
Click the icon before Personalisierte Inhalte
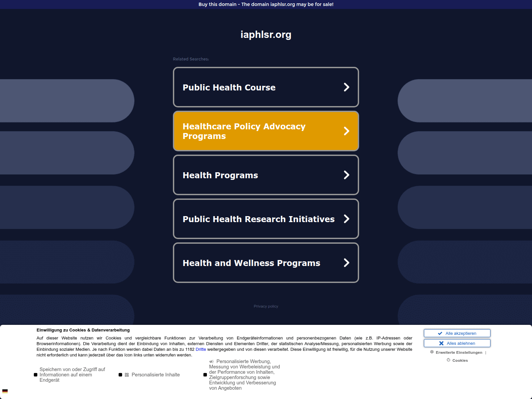pyautogui.click(x=127, y=375)
